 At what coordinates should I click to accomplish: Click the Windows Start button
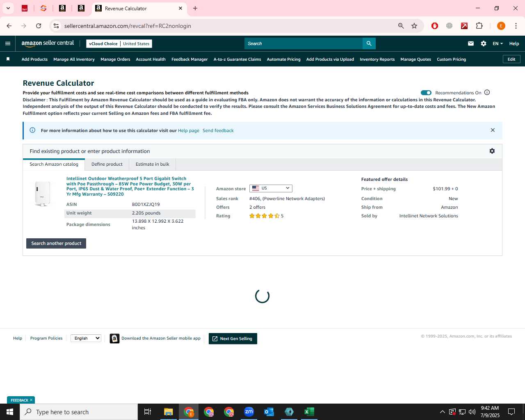click(10, 412)
